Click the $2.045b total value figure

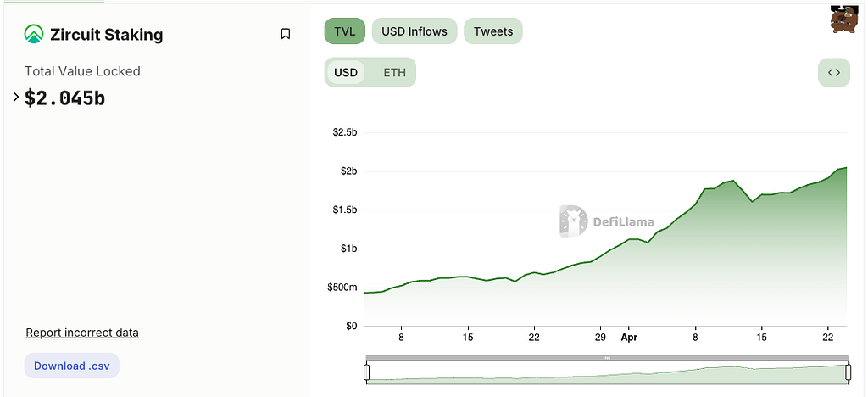coord(65,98)
